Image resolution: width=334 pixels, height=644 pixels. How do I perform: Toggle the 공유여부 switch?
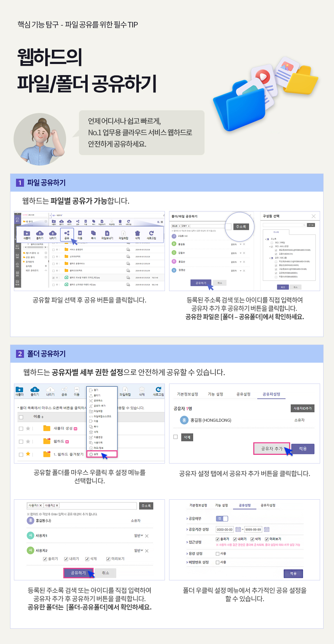coord(222,518)
